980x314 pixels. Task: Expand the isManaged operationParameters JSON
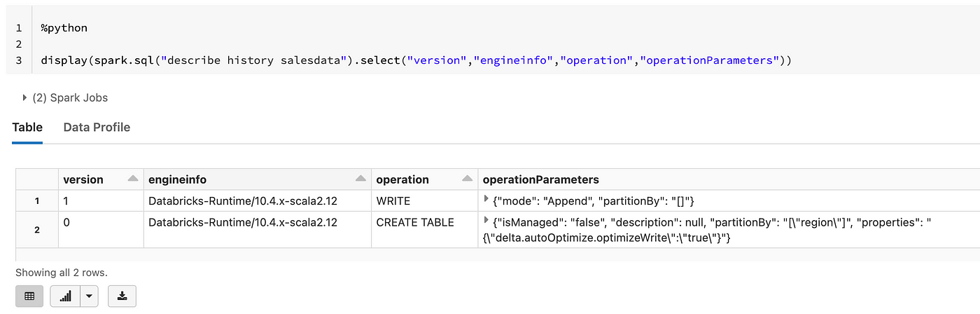(486, 221)
